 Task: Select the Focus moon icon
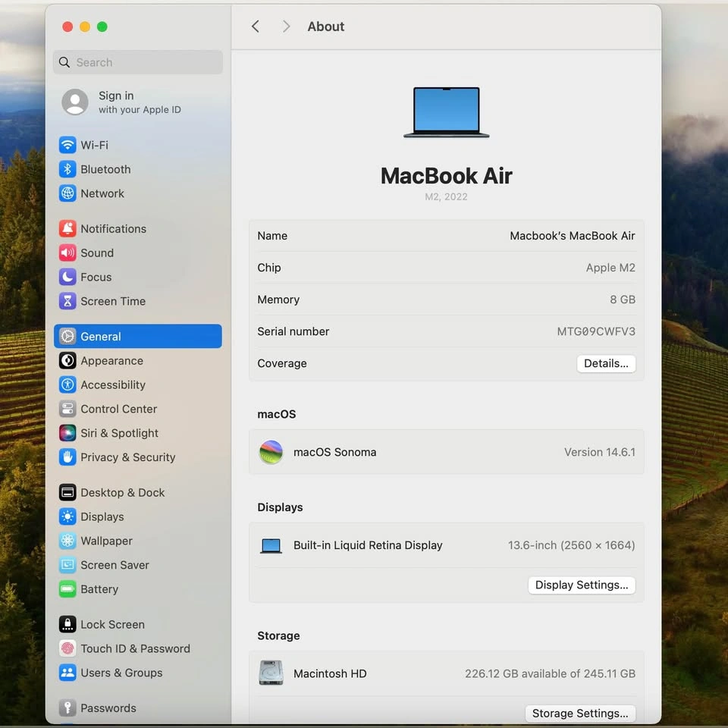click(67, 277)
